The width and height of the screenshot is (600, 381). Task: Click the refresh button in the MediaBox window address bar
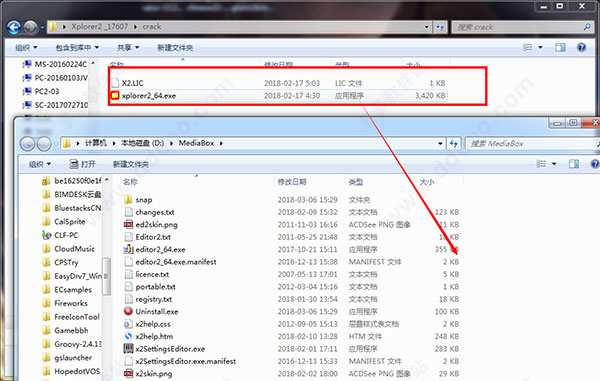point(453,143)
